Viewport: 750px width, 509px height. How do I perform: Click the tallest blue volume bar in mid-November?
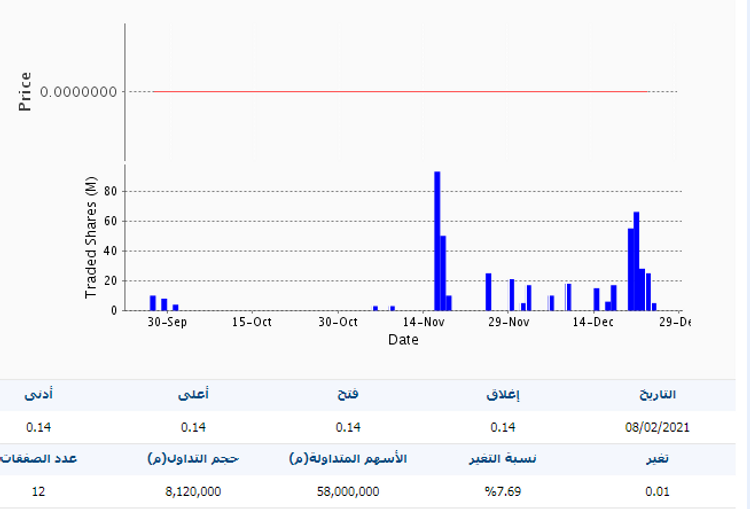437,240
